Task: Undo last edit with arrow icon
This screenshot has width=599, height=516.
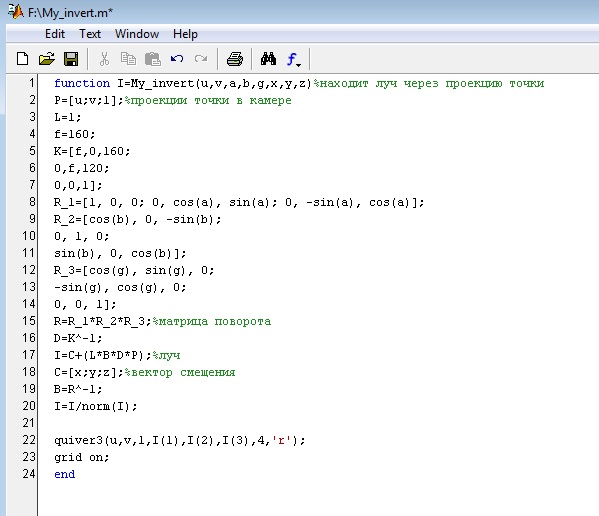Action: tap(177, 59)
